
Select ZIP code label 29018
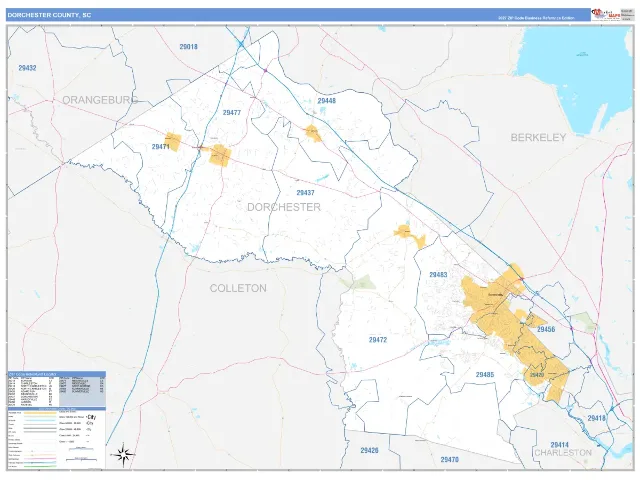(189, 47)
